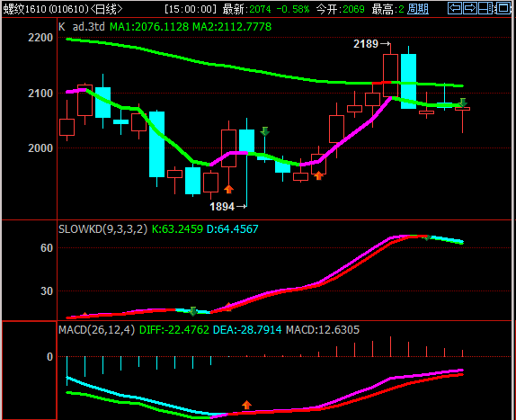This screenshot has width=516, height=420.
Task: Click the orange up arrow in MACD panel
Action: click(247, 405)
